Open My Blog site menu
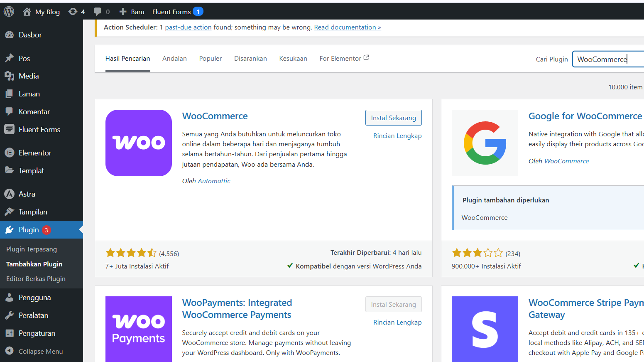The image size is (644, 362). [42, 12]
